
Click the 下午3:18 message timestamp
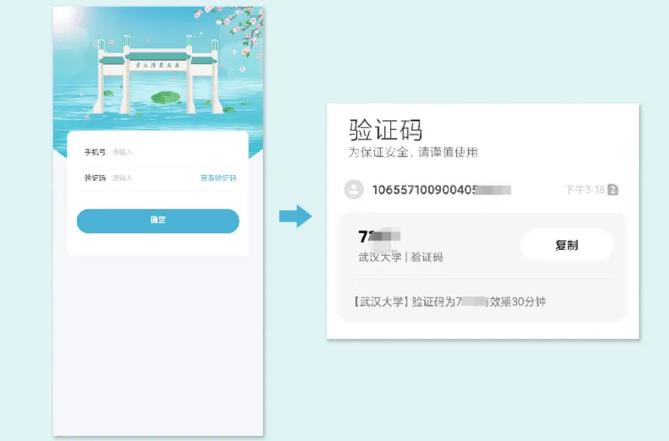(x=585, y=189)
